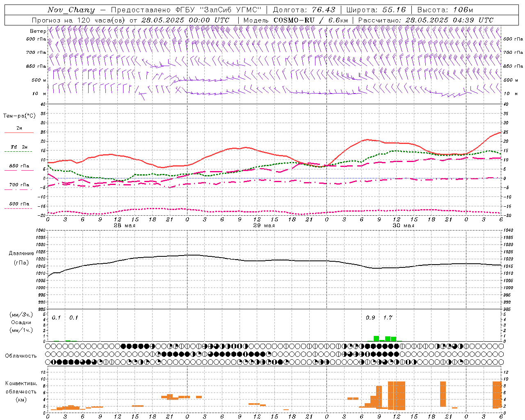525x420 pixels.
Task: Click the forecast start time 28.05.2025 00:00 UTC
Action: pyautogui.click(x=185, y=20)
